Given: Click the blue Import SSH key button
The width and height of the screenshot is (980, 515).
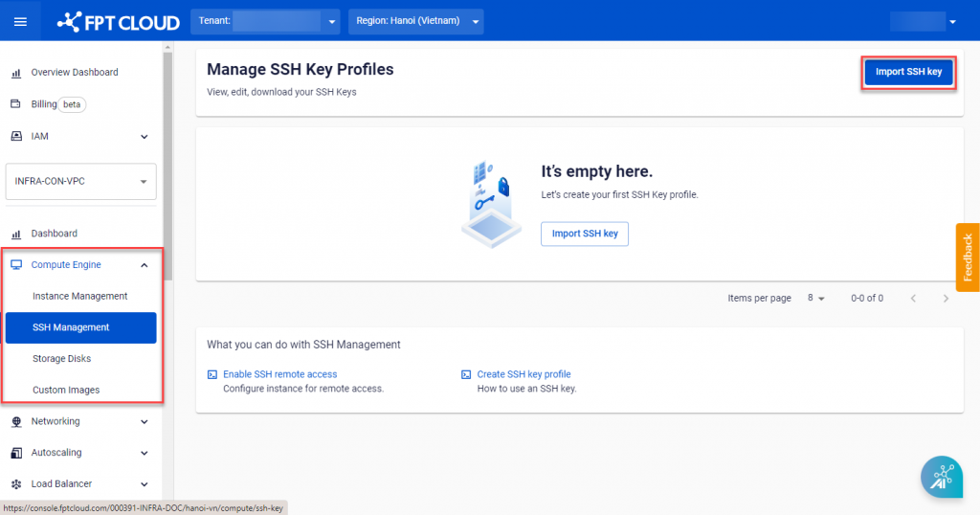Looking at the screenshot, I should point(908,73).
